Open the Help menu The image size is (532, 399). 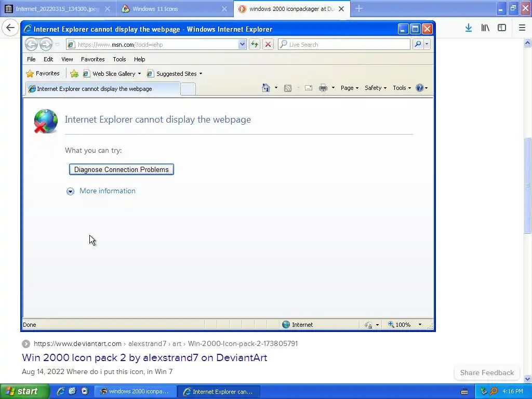point(139,59)
